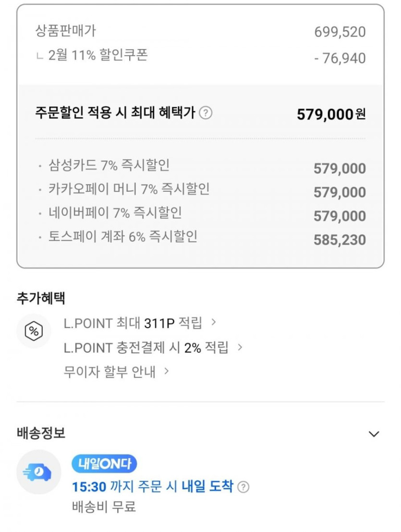Collapse the 배송정보 section chevron
Viewport: 401px width, 532px height.
(x=373, y=434)
